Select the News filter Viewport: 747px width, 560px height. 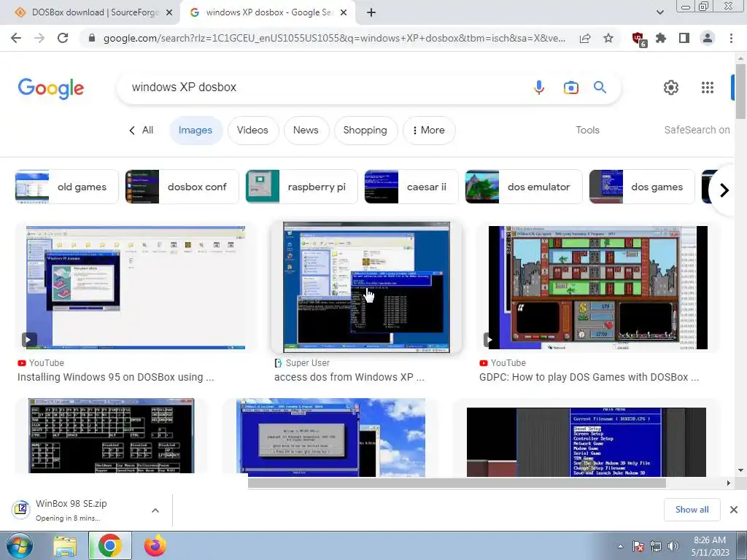[x=306, y=130]
